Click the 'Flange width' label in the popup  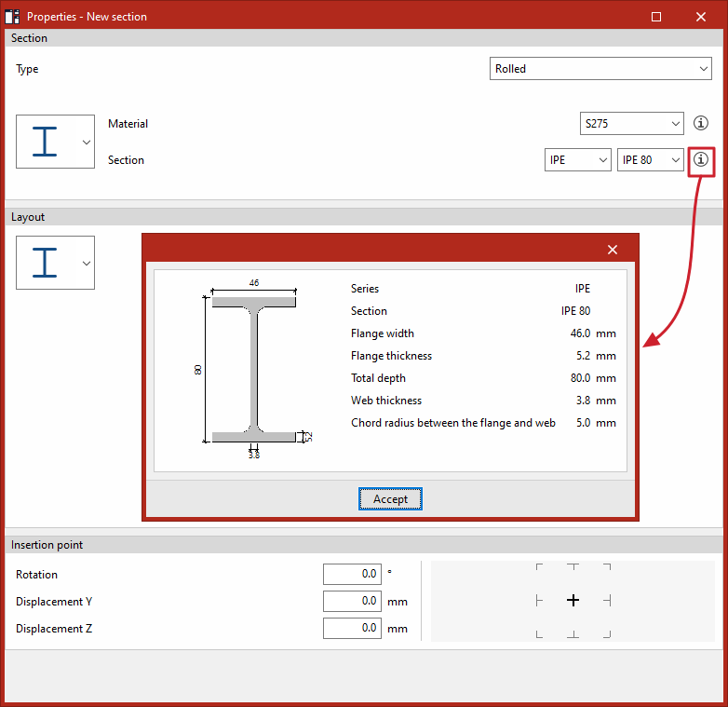[382, 333]
